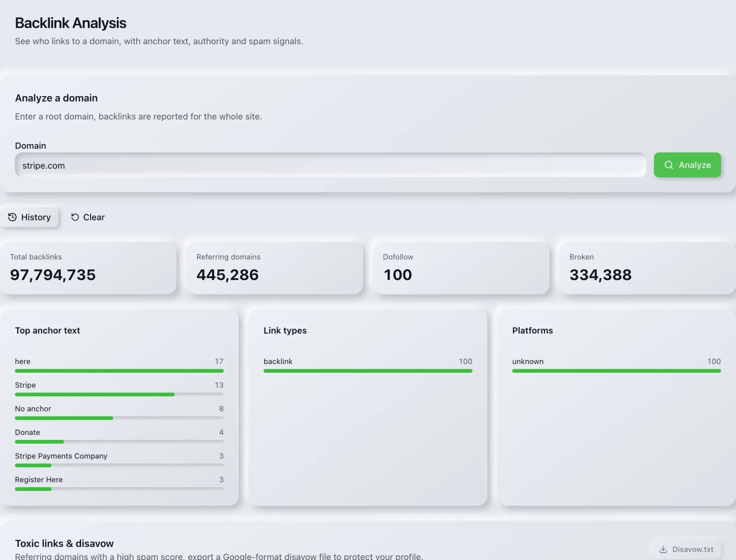
Task: Click the Toxic links & disavow heading
Action: (x=64, y=543)
